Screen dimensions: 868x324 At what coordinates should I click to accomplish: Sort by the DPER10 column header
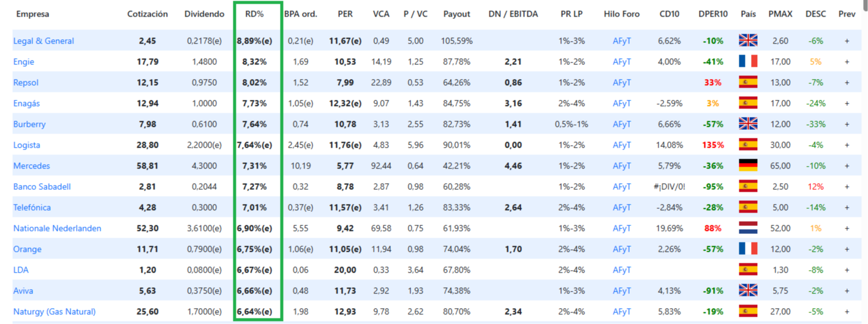pos(713,14)
